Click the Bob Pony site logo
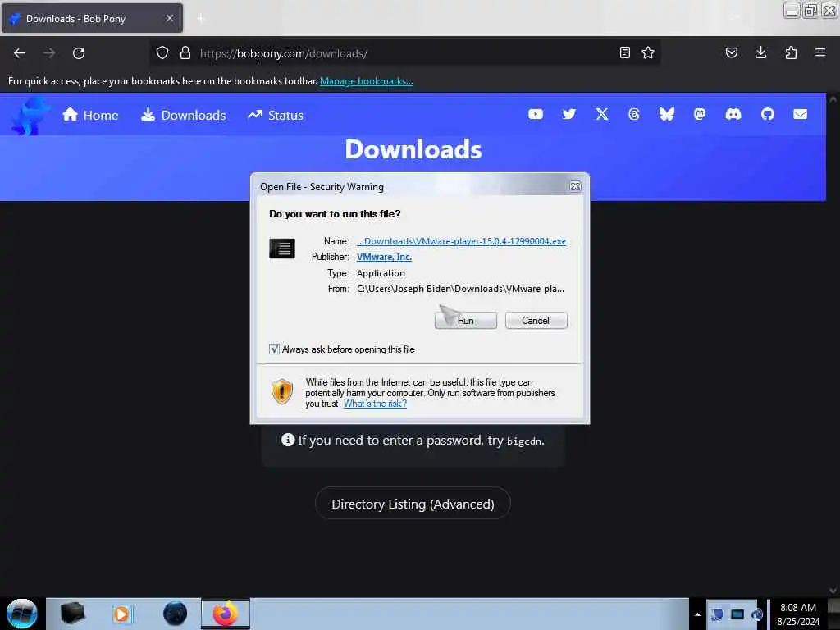Viewport: 840px width, 630px height. (x=30, y=115)
